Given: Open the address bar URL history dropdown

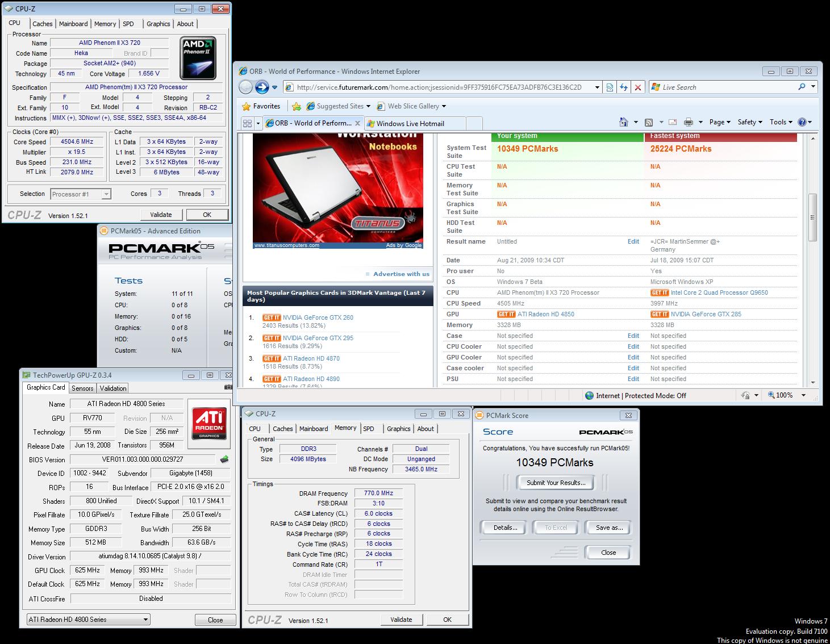Looking at the screenshot, I should pyautogui.click(x=597, y=87).
